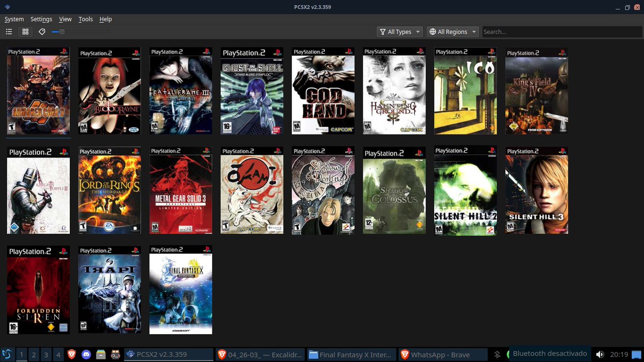Select Shadow of the Colossus cover
The height and width of the screenshot is (362, 644).
coord(394,190)
